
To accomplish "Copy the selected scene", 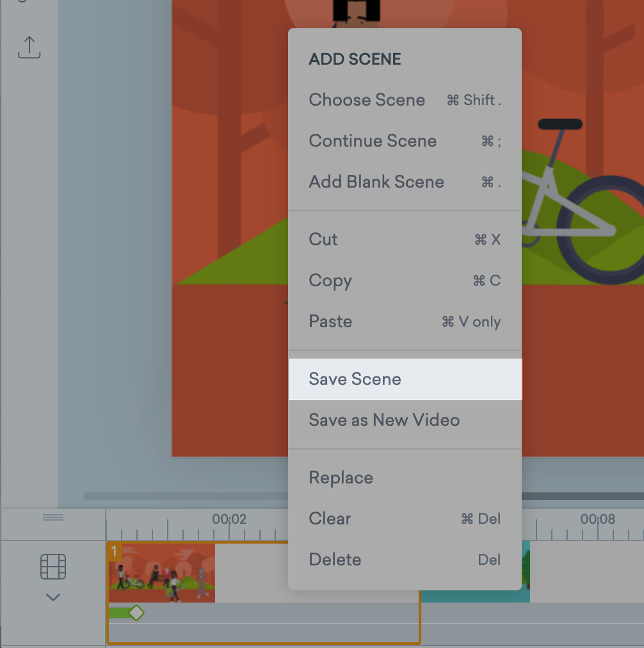I will [330, 280].
